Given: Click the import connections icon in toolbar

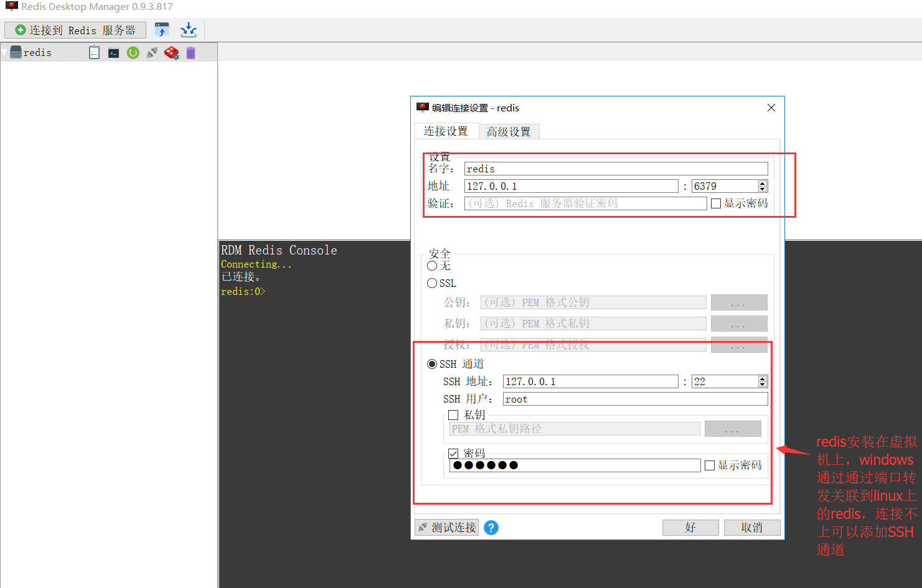Looking at the screenshot, I should (x=162, y=30).
